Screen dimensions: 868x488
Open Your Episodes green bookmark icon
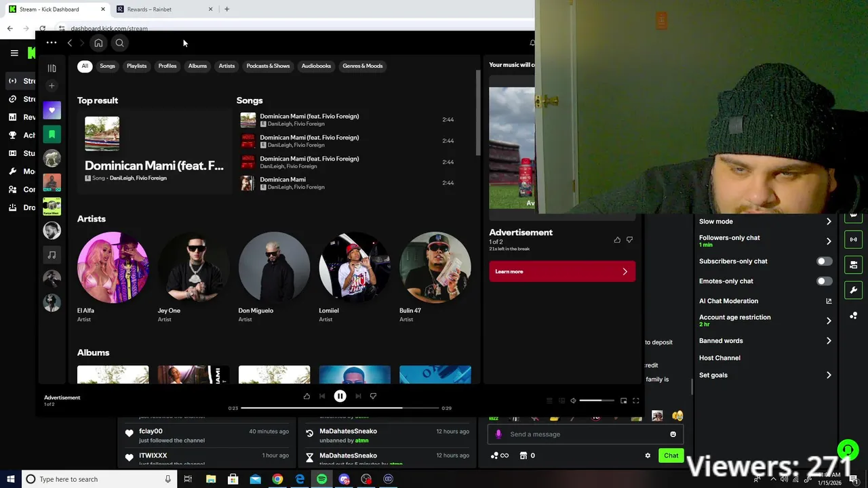tap(52, 134)
